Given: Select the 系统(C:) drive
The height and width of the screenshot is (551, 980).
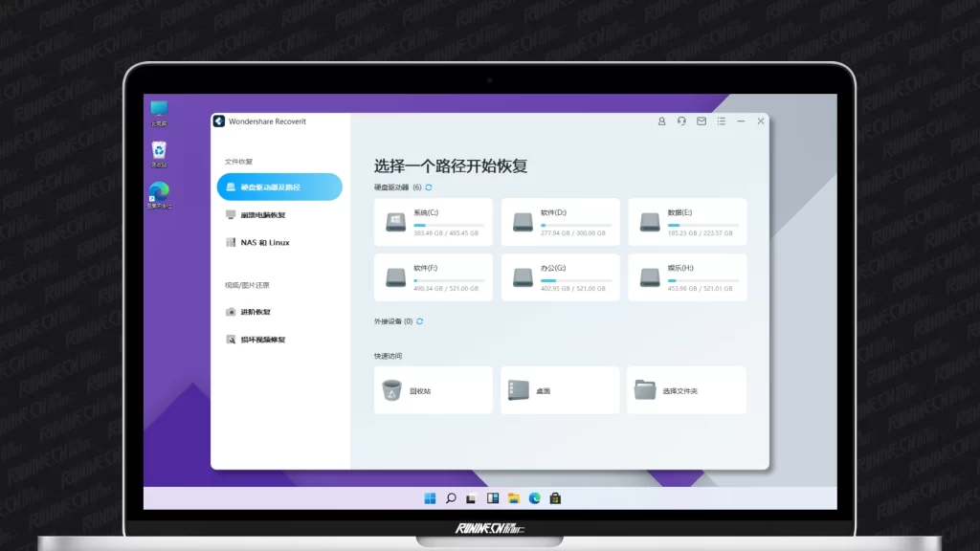Looking at the screenshot, I should tap(433, 222).
